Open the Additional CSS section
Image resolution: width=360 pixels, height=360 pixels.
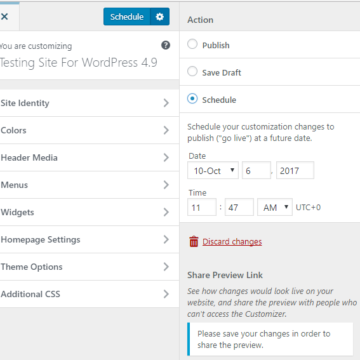(89, 294)
